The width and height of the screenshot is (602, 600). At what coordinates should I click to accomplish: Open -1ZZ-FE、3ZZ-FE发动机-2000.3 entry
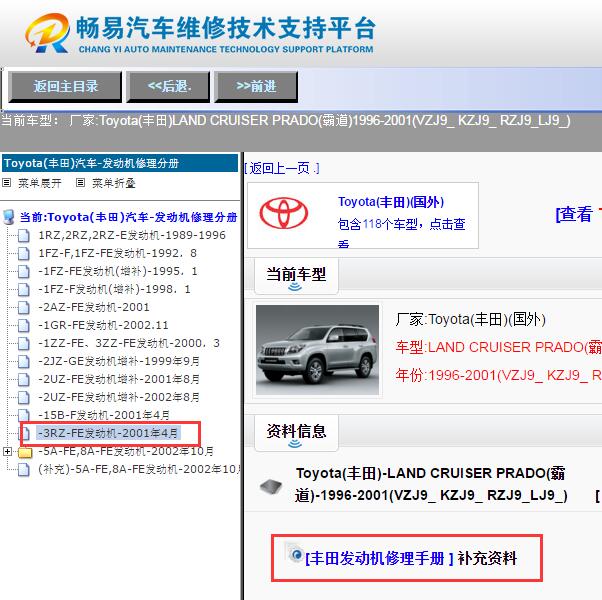129,343
